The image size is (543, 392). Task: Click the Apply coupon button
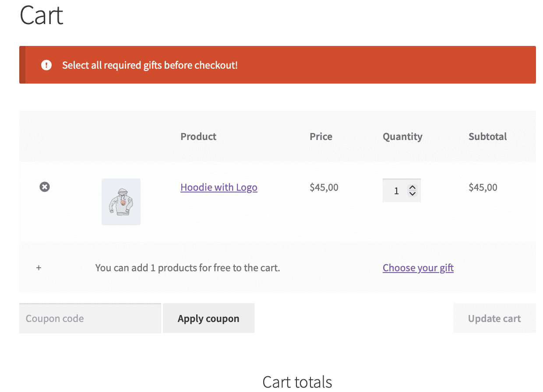(208, 318)
